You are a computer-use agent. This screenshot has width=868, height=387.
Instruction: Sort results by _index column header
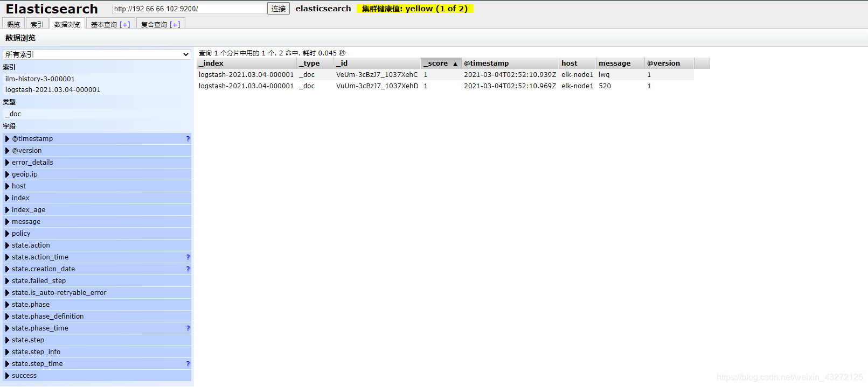coord(247,63)
